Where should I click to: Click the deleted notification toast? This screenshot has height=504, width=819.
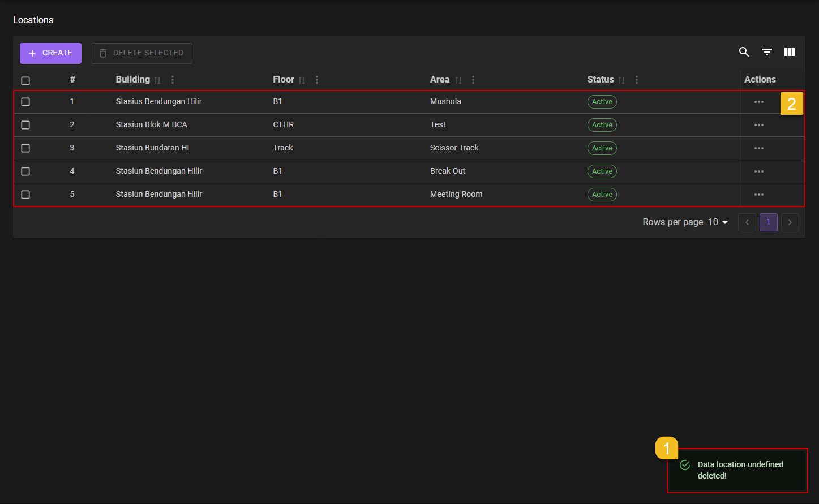(737, 470)
